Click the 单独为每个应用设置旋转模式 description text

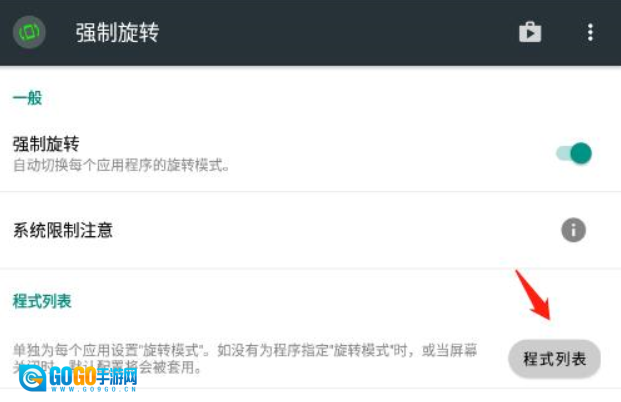(245, 358)
